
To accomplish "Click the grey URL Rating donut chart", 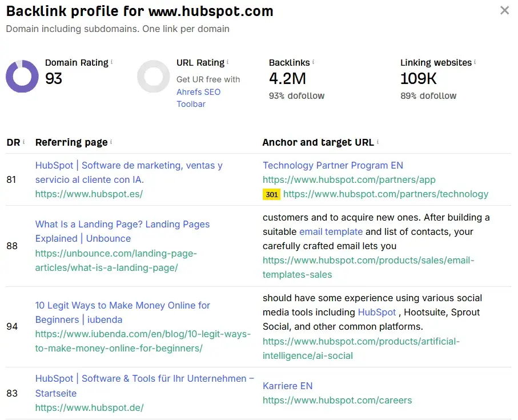I will tap(154, 77).
